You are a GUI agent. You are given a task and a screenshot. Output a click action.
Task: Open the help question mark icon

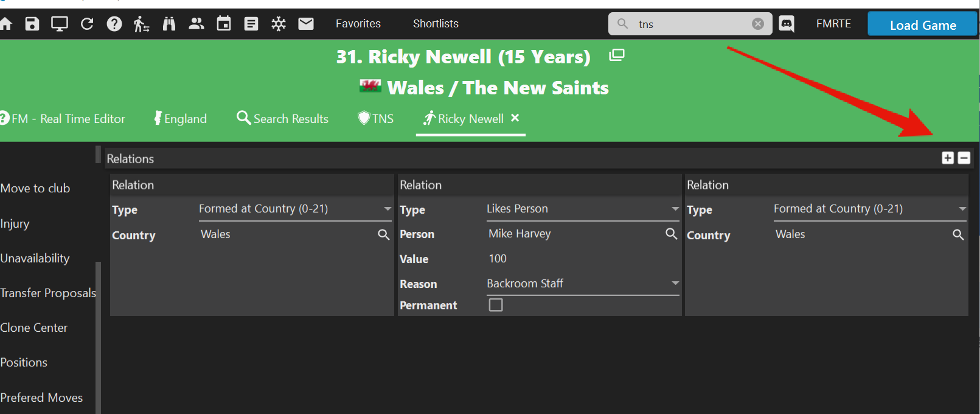(114, 24)
